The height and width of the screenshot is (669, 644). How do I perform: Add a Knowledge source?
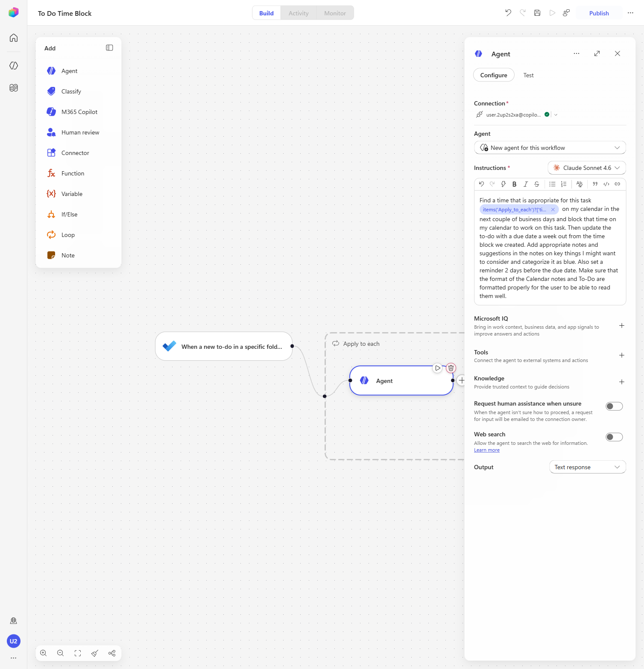(622, 382)
